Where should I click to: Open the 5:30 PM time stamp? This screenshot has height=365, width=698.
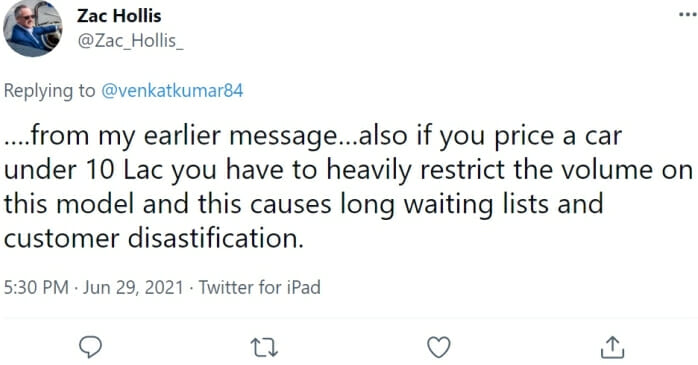click(36, 287)
